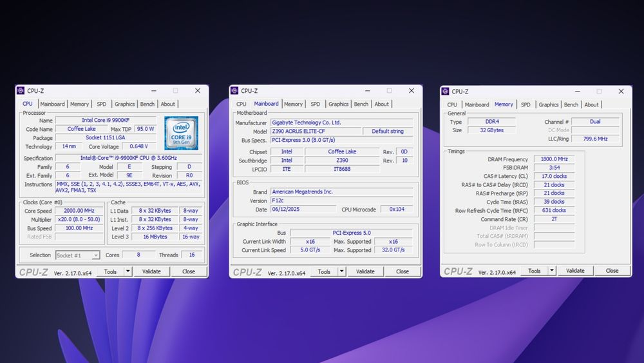Open SPD tab in the left CPU window
This screenshot has width=644, height=363.
102,104
